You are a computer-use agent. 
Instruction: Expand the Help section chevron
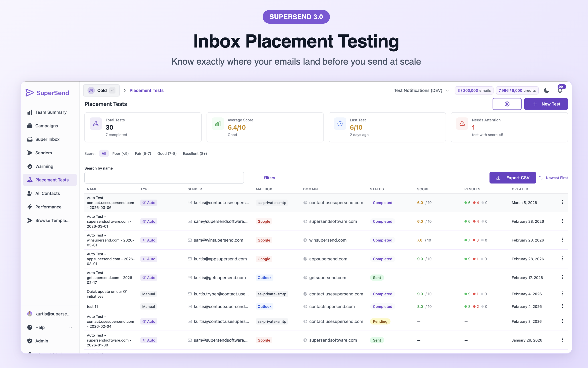(x=70, y=327)
